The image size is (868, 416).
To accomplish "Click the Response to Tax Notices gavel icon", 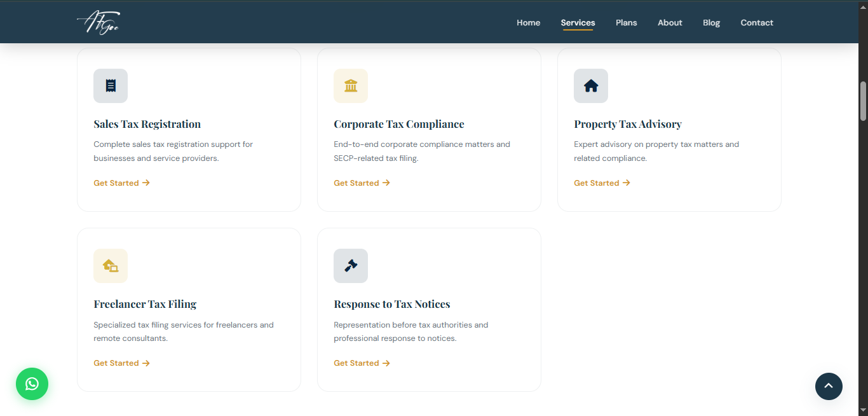I will [x=351, y=266].
